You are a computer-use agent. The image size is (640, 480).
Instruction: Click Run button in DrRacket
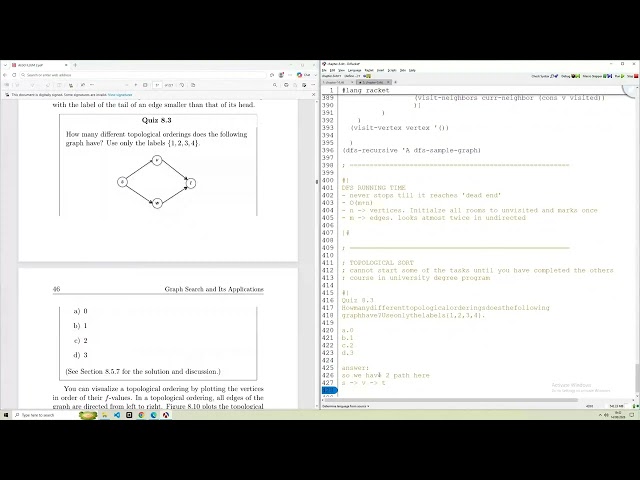(620, 76)
